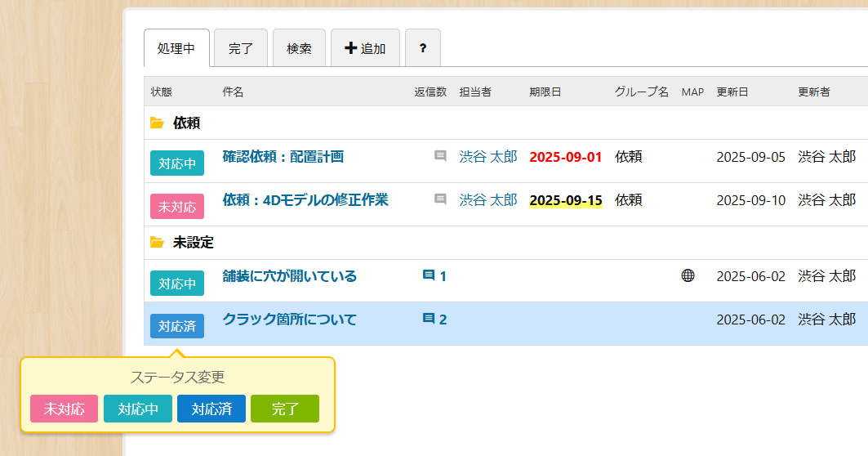Click 未対応 status badge on 4Dモデル row

tap(177, 207)
